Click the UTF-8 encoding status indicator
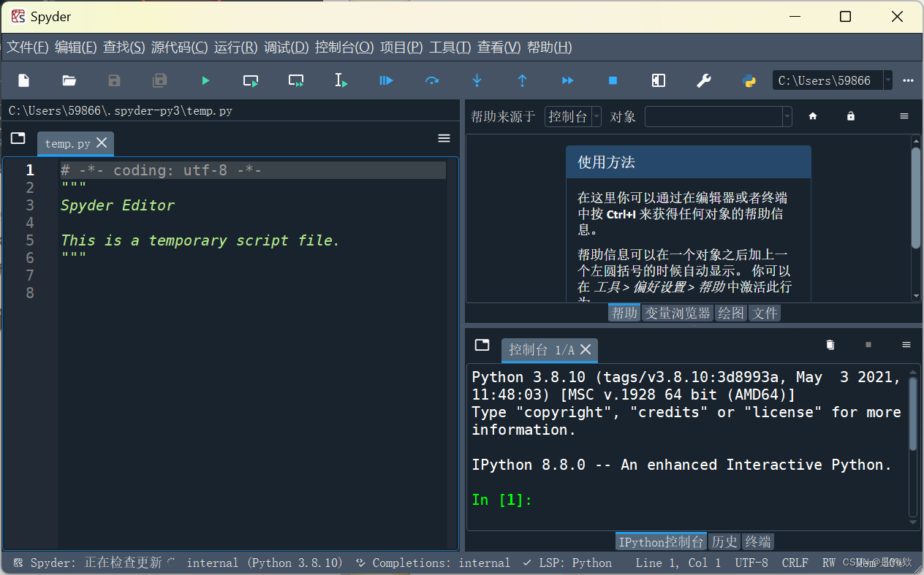The image size is (924, 575). pos(751,563)
